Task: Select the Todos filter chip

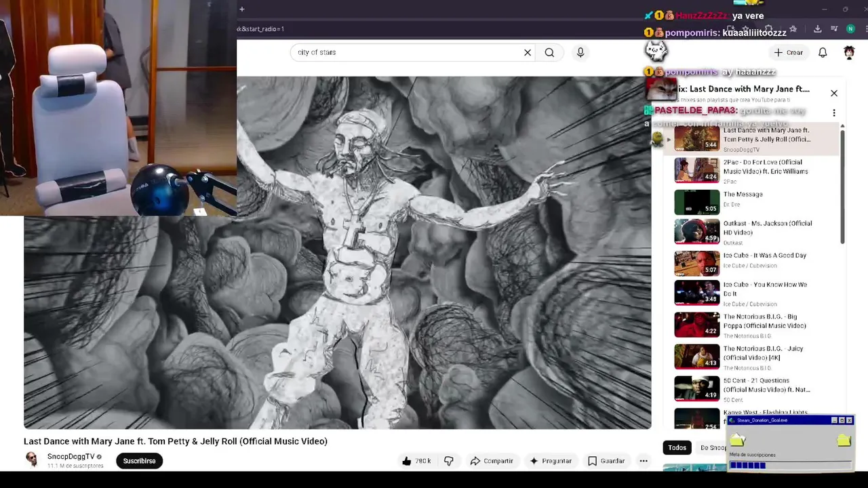Action: [x=677, y=447]
